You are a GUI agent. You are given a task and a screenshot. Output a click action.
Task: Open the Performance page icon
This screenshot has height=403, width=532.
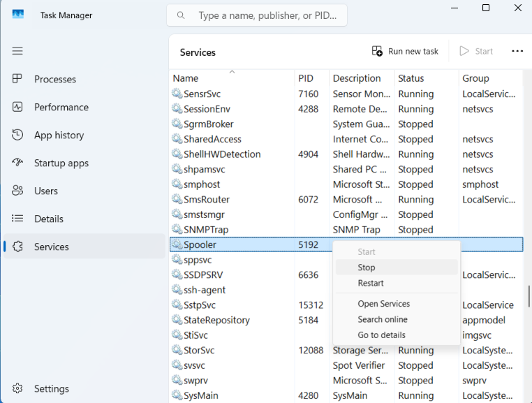coord(18,108)
